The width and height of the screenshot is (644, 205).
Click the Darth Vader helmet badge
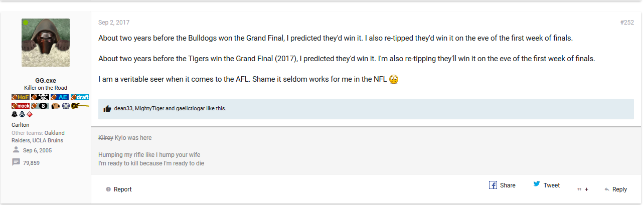pos(15,114)
